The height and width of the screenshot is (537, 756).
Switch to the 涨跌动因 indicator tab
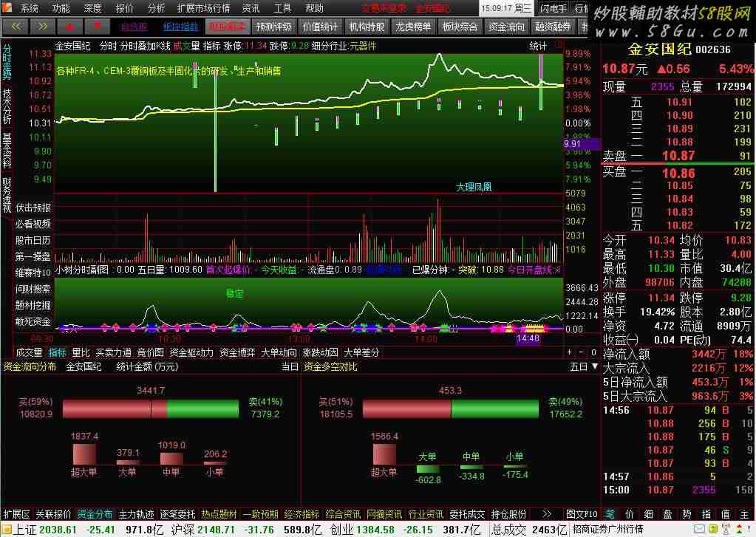click(x=321, y=353)
